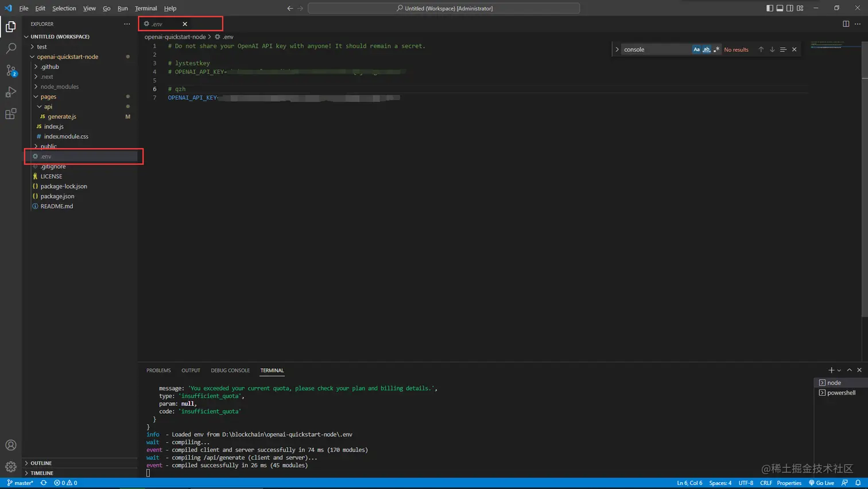Close the find widget
Image resolution: width=868 pixels, height=489 pixels.
coord(795,49)
